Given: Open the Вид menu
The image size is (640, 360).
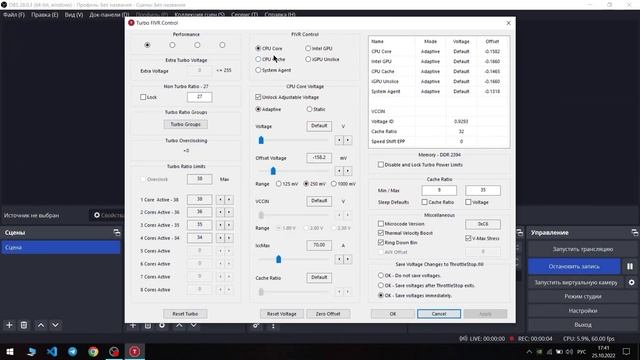Looking at the screenshot, I should [x=74, y=15].
